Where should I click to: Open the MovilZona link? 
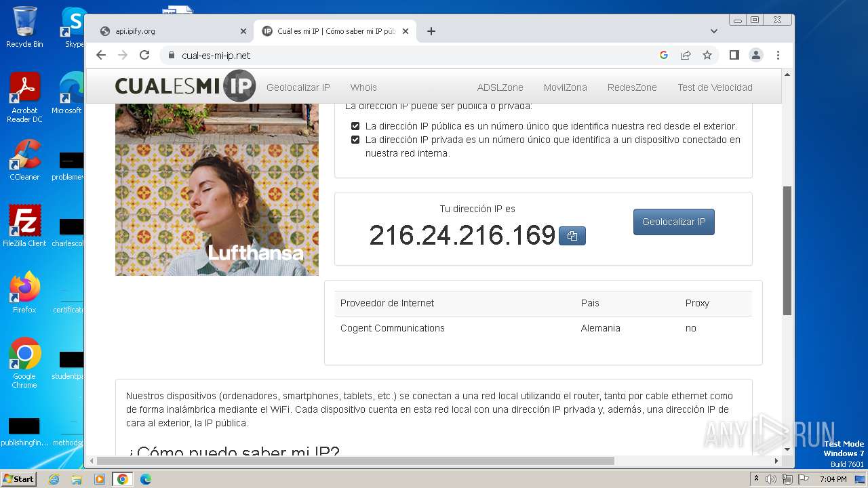click(x=566, y=87)
